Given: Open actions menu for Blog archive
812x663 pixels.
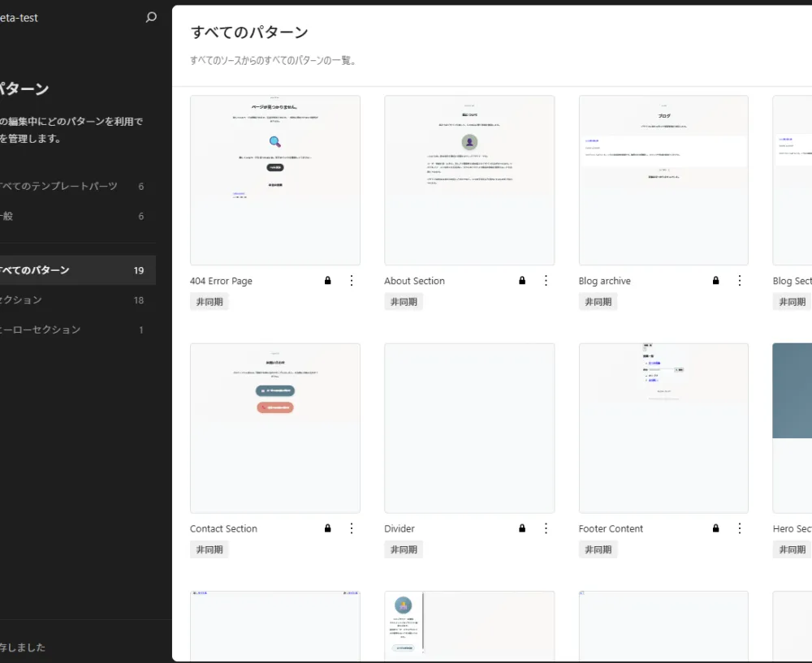Looking at the screenshot, I should pos(740,281).
